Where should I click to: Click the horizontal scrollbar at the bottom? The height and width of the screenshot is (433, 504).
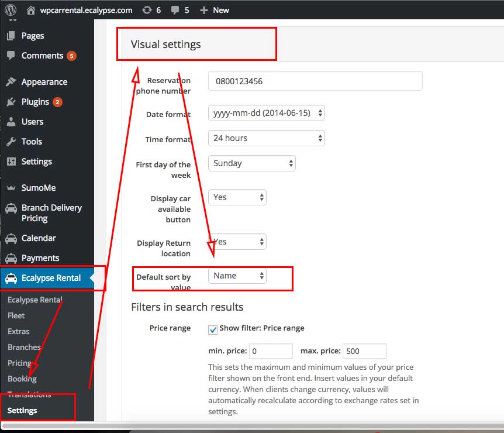pos(252,426)
